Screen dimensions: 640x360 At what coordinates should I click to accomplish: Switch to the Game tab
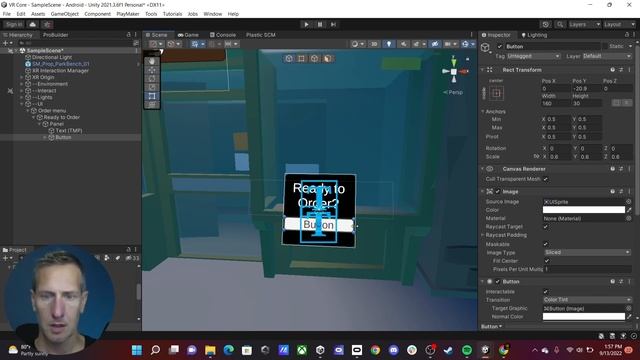(x=188, y=35)
